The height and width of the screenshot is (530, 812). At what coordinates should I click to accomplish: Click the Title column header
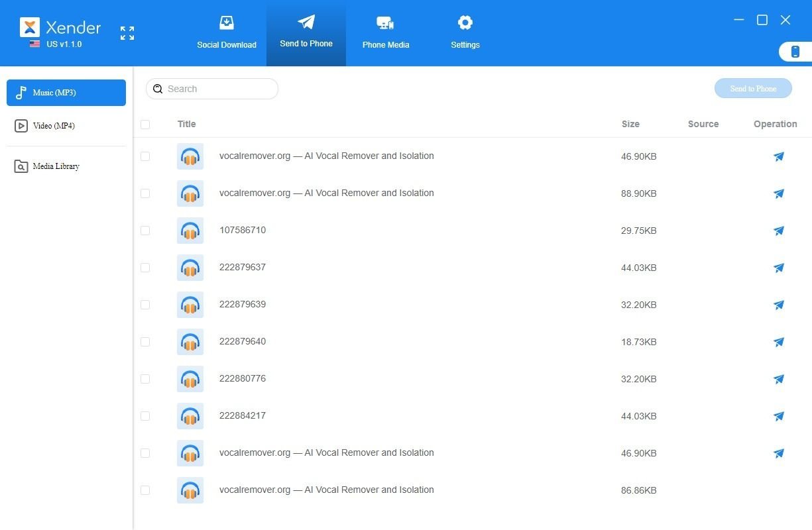tap(187, 124)
